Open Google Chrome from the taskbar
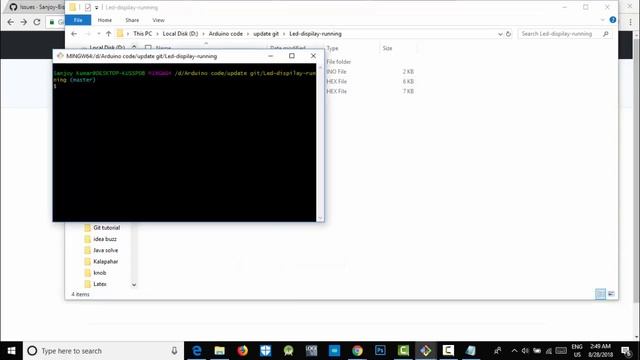The height and width of the screenshot is (360, 640). 357,351
